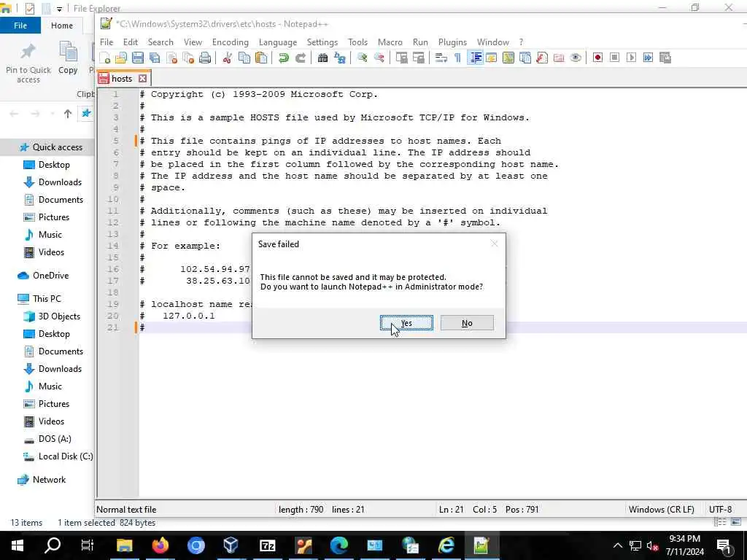Viewport: 747px width, 560px height.
Task: Click the New file toolbar icon
Action: 105,58
